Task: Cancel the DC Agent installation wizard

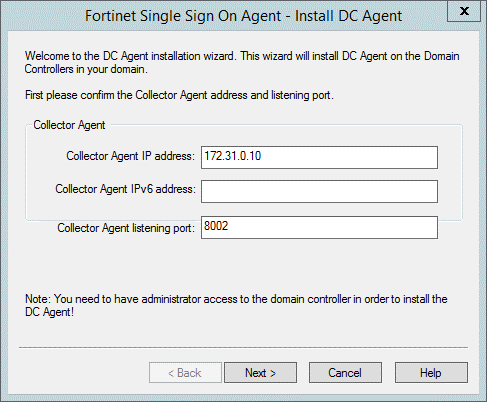Action: click(x=345, y=373)
